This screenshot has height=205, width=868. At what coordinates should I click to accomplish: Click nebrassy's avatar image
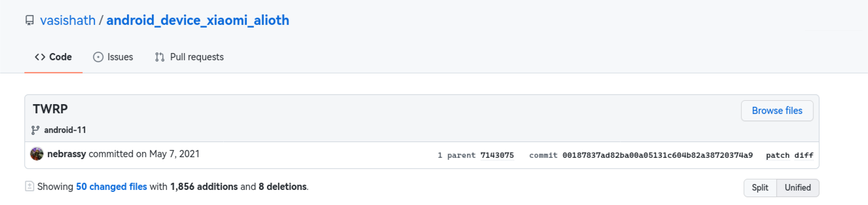point(37,154)
